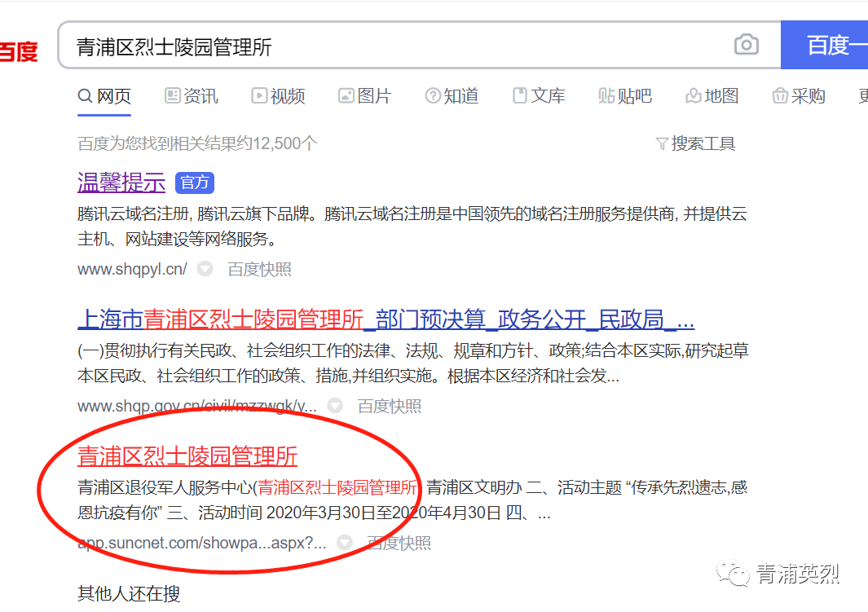The width and height of the screenshot is (868, 612).
Task: Select the 网页 tab
Action: coord(104,96)
